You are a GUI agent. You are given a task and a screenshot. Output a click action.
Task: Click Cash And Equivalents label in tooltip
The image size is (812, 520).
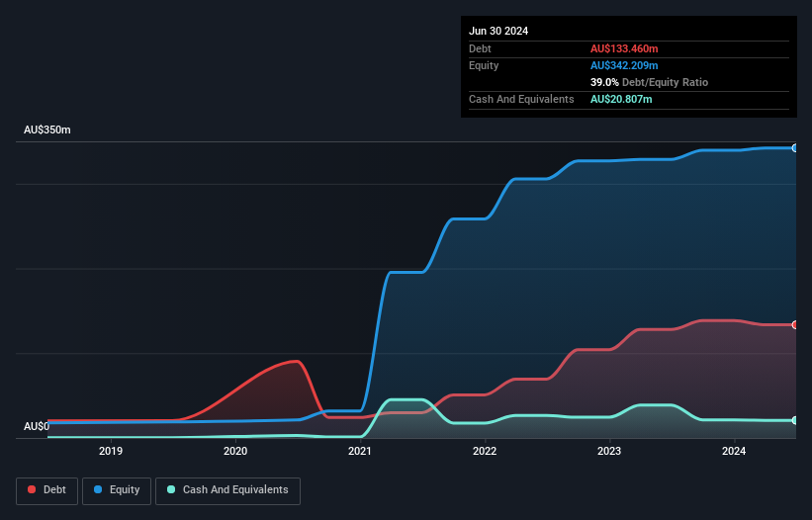[x=521, y=99]
